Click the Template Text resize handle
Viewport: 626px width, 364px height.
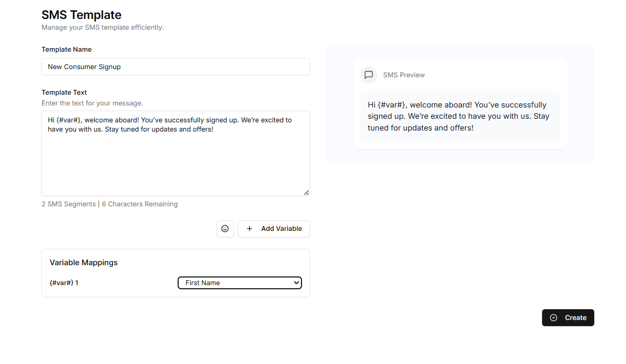[306, 192]
